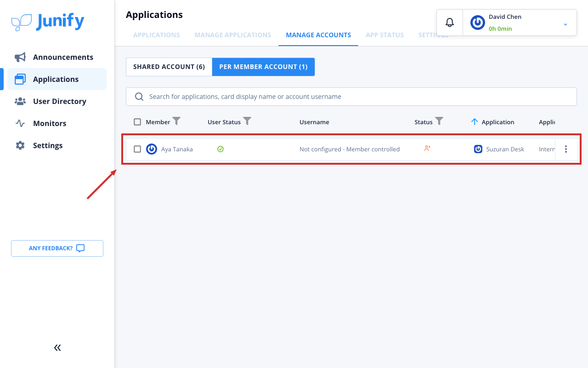Click the Suzuran Desk app icon

tap(478, 149)
